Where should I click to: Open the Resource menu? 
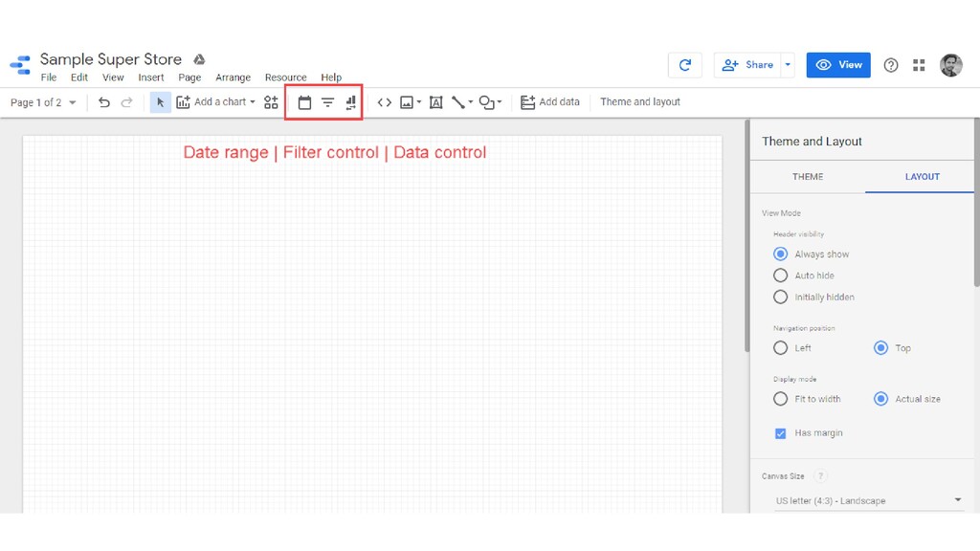(x=285, y=77)
